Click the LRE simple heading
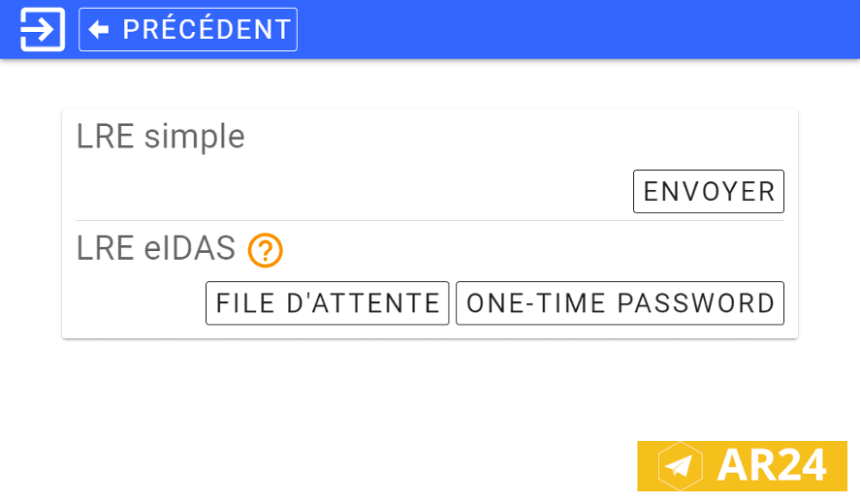861x504 pixels. coord(161,138)
